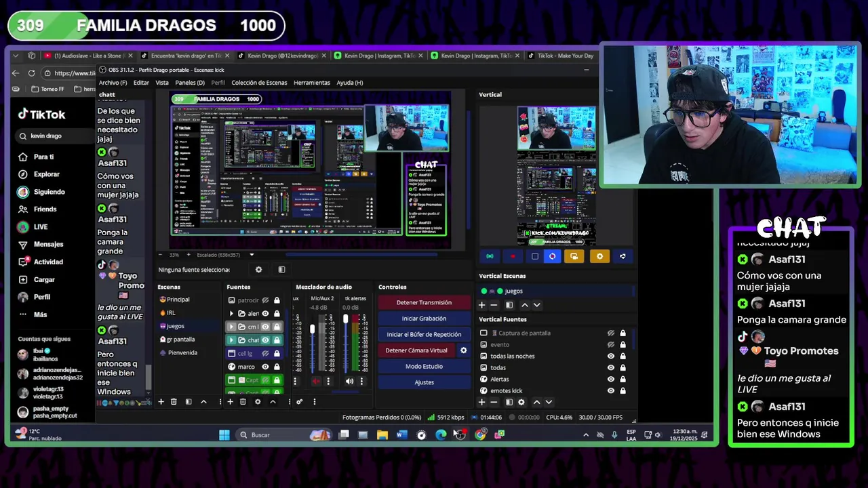Image resolution: width=868 pixels, height=488 pixels.
Task: Toggle visibility of marco source
Action: click(x=266, y=367)
